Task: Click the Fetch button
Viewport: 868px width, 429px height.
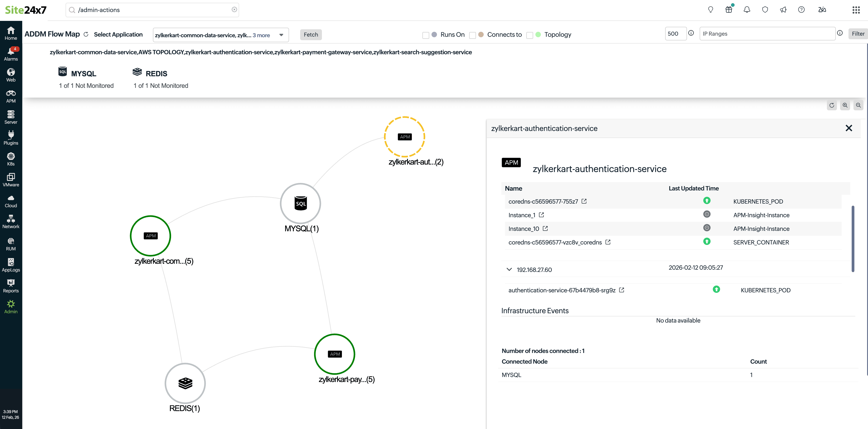Action: (311, 34)
